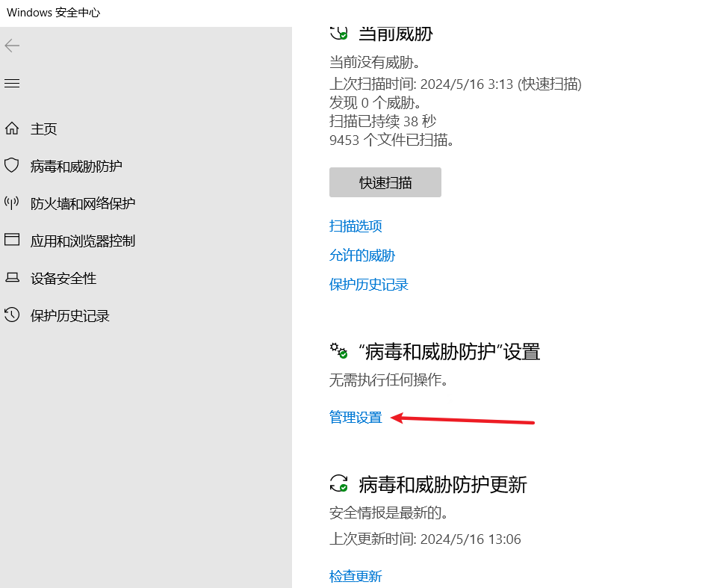Click the 当前威胁 heading
The height and width of the screenshot is (588, 720).
(396, 34)
